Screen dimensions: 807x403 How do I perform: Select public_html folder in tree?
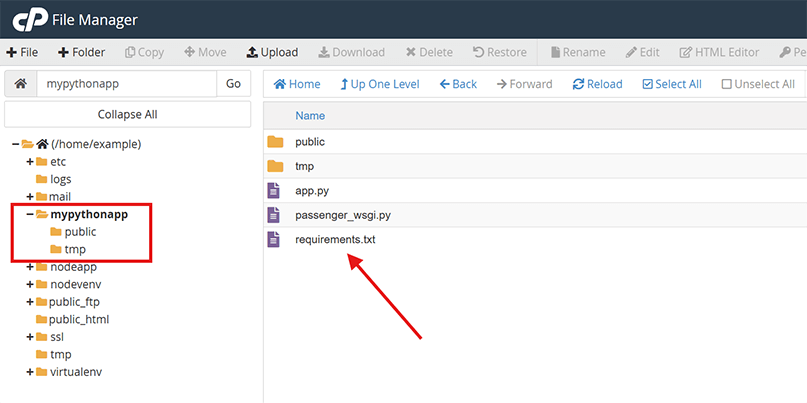79,320
